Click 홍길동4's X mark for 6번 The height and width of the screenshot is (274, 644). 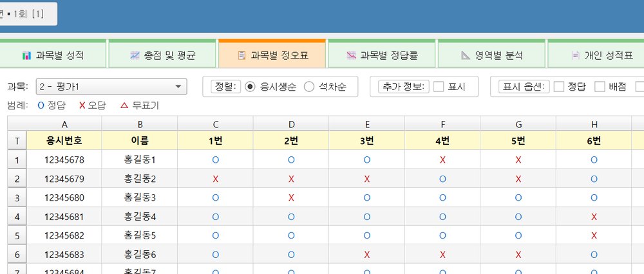(594, 217)
